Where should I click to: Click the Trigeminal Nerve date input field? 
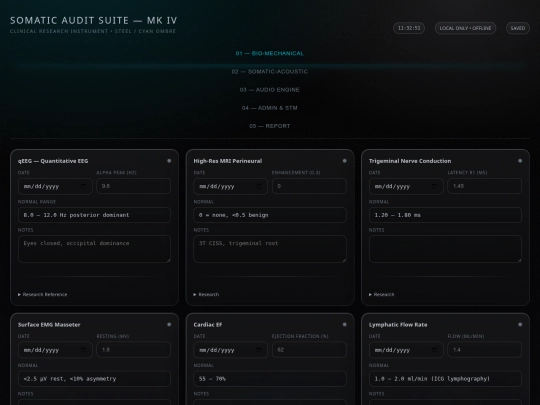coord(406,186)
